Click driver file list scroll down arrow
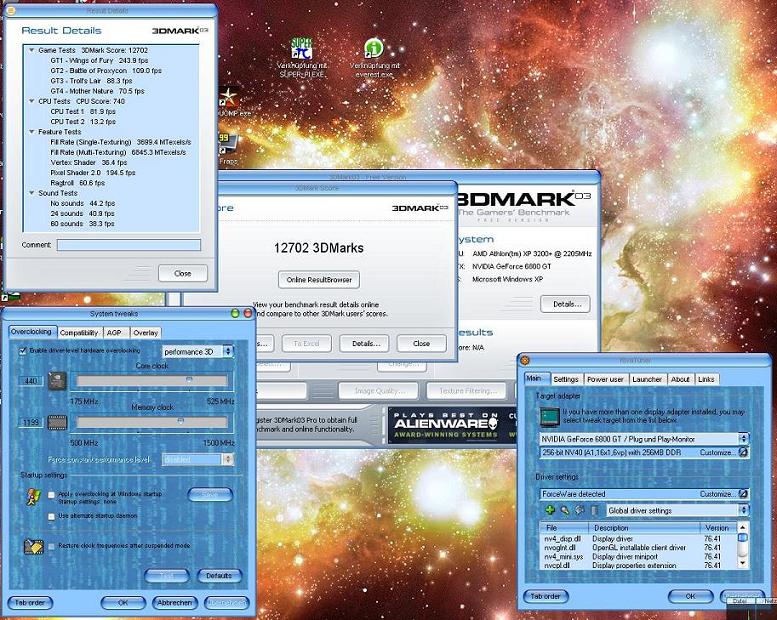The height and width of the screenshot is (620, 777). (742, 564)
